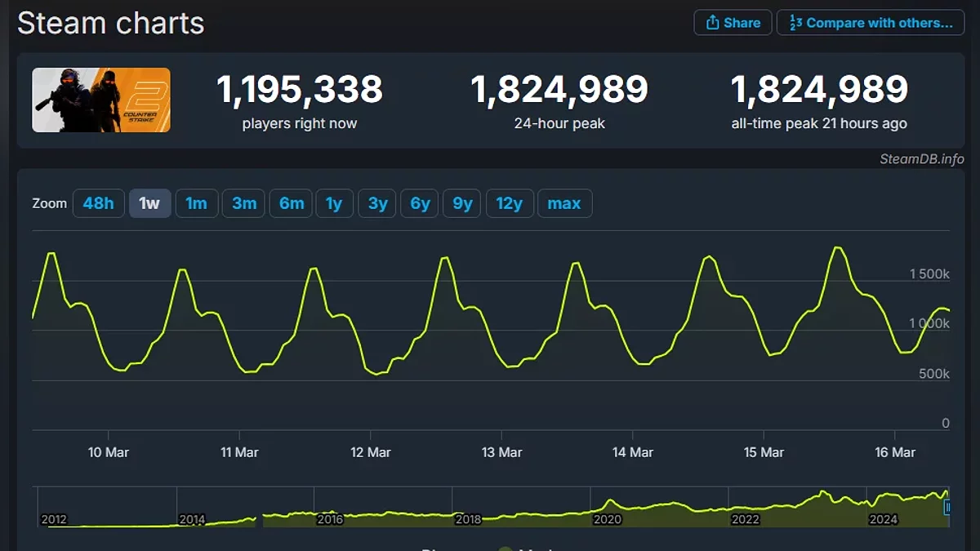Click the 2012 mark in navigator timeline
Image resolution: width=980 pixels, height=551 pixels.
[54, 519]
